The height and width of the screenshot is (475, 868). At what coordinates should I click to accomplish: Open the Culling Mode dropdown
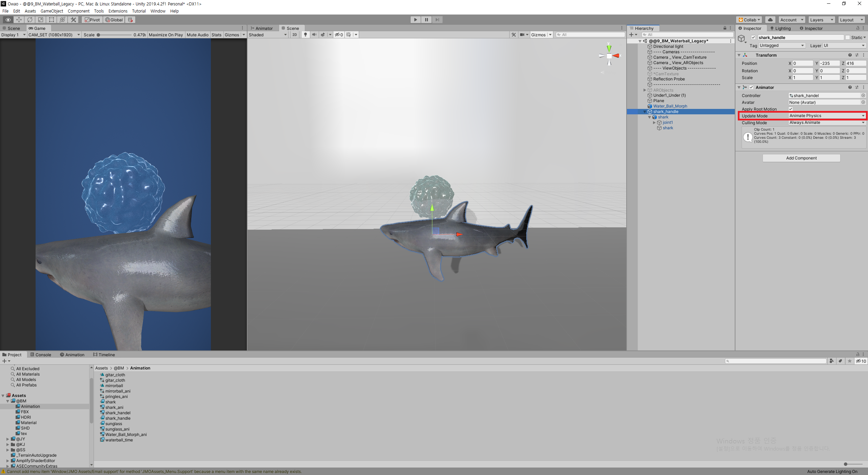(827, 122)
